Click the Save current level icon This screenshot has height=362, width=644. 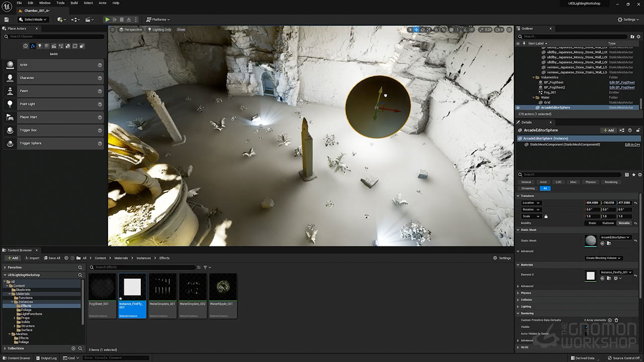7,20
